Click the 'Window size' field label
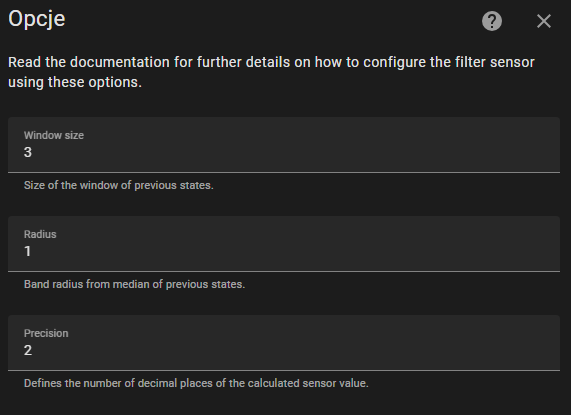The image size is (571, 415). [54, 135]
